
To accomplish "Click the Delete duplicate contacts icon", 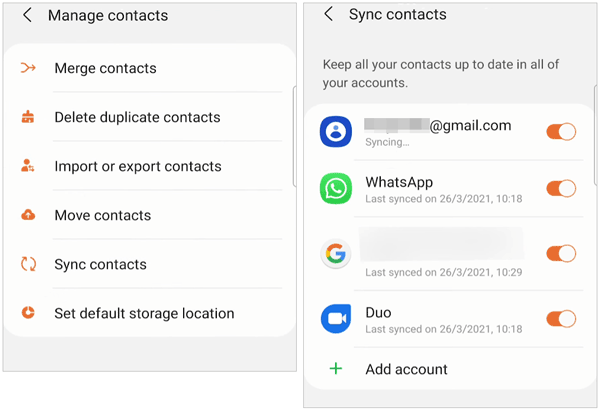I will point(28,117).
